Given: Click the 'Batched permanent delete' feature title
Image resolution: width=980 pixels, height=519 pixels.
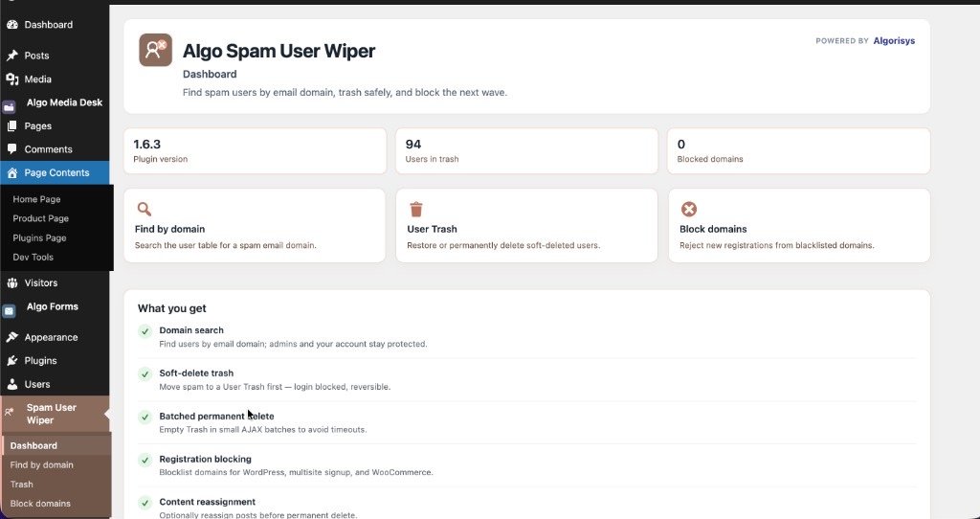Looking at the screenshot, I should click(x=217, y=417).
